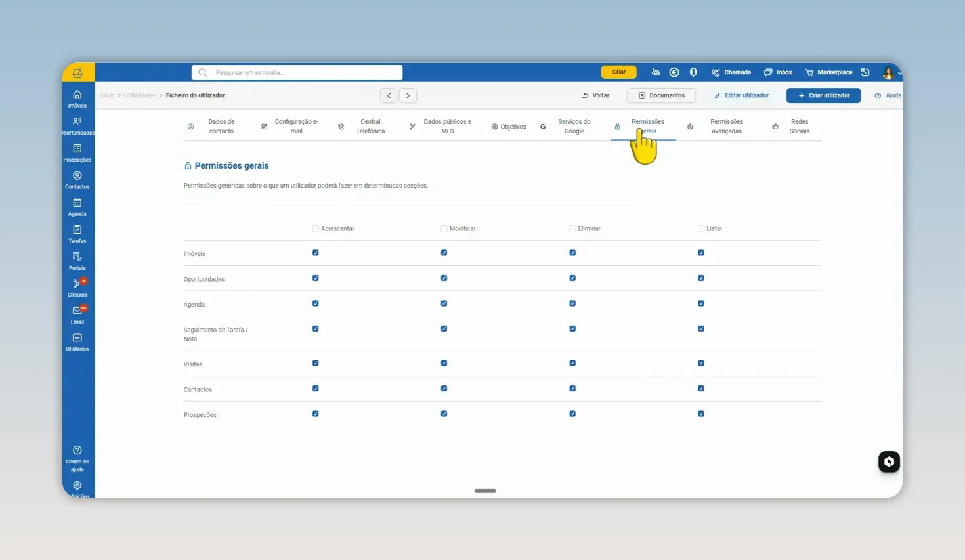Open Utilitários in the sidebar
The width and height of the screenshot is (965, 560).
77,342
